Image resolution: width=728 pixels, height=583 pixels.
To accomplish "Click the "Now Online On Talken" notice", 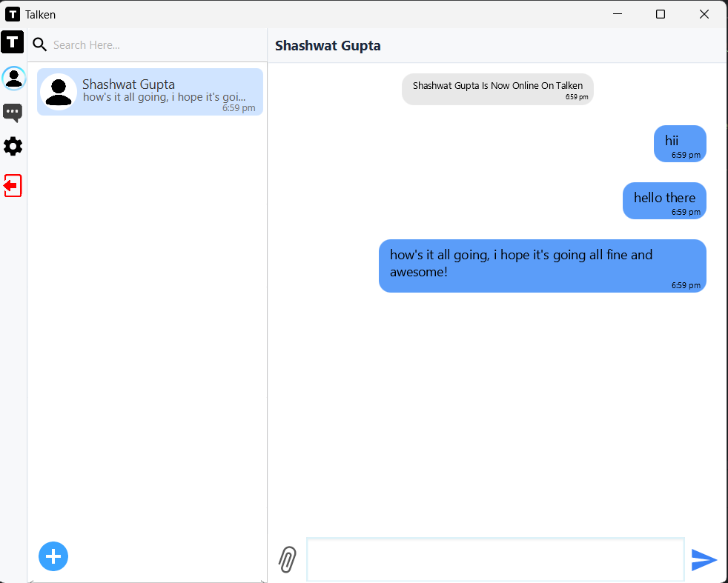I will [497, 89].
